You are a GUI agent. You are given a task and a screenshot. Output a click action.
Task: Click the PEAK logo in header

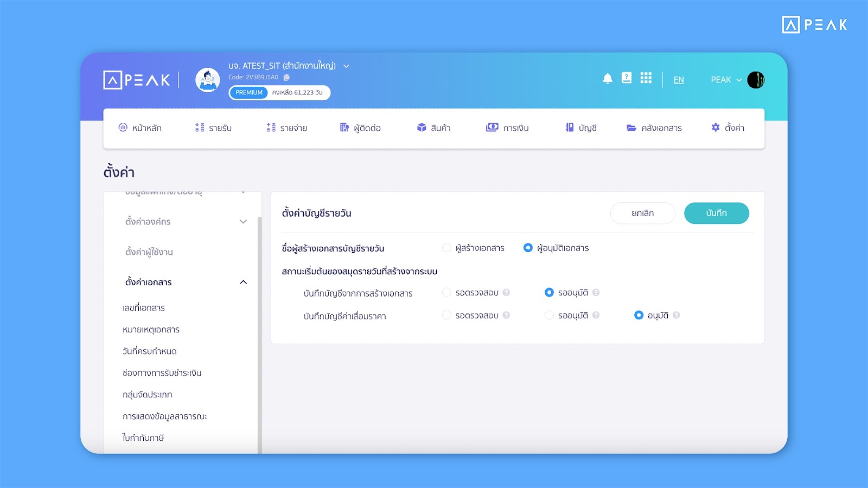pyautogui.click(x=137, y=80)
